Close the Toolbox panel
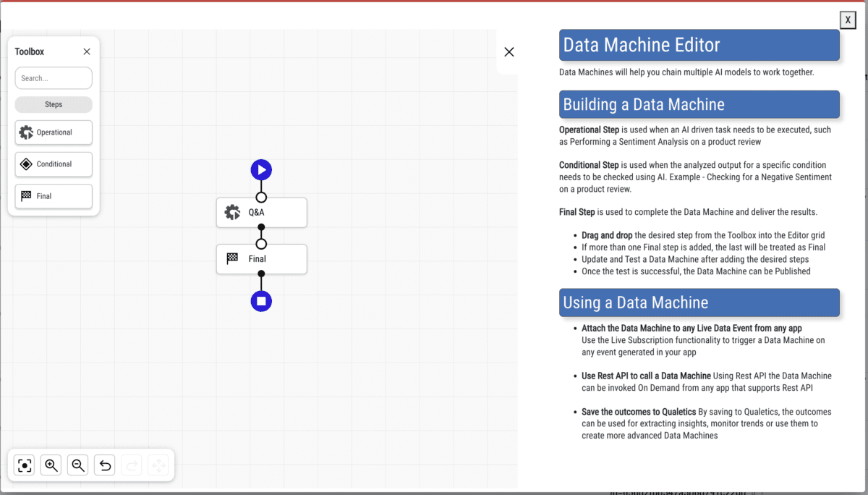Viewport: 868px width, 495px height. pos(86,51)
